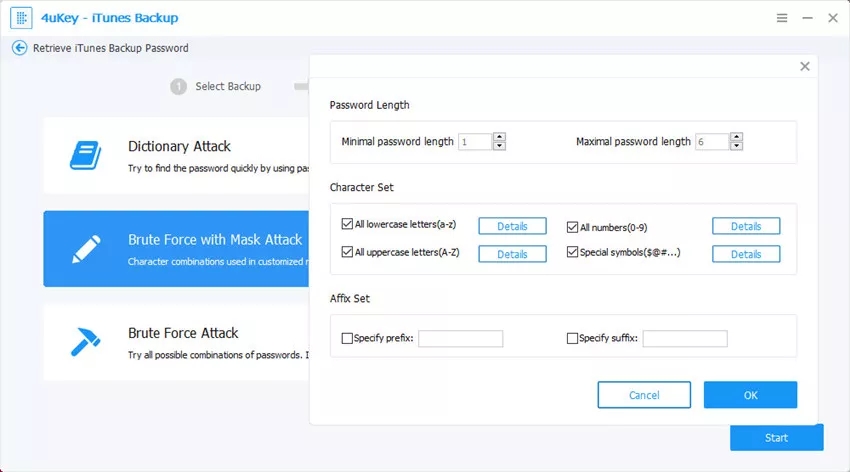Decrease the maximal password length
The image size is (850, 472).
pos(736,147)
